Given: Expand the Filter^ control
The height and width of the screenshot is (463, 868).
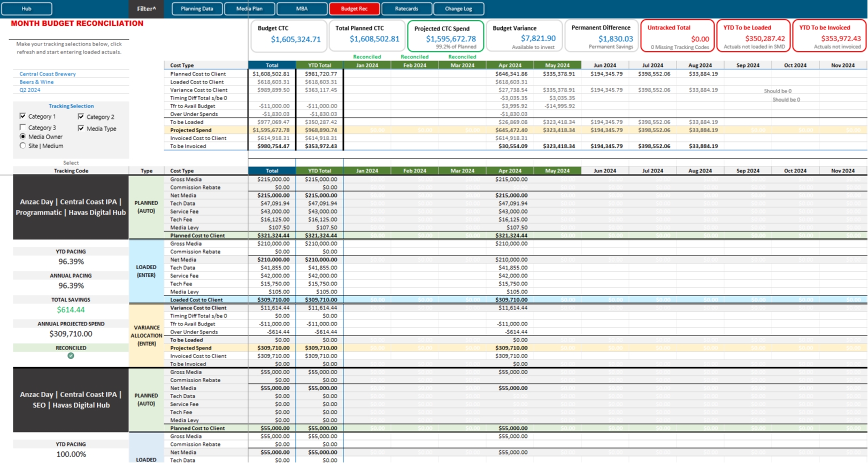Looking at the screenshot, I should (x=146, y=9).
